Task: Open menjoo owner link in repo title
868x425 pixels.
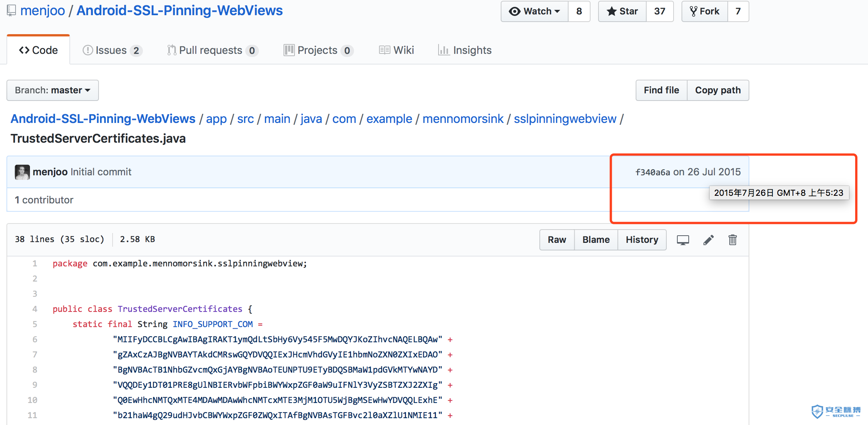Action: (43, 11)
